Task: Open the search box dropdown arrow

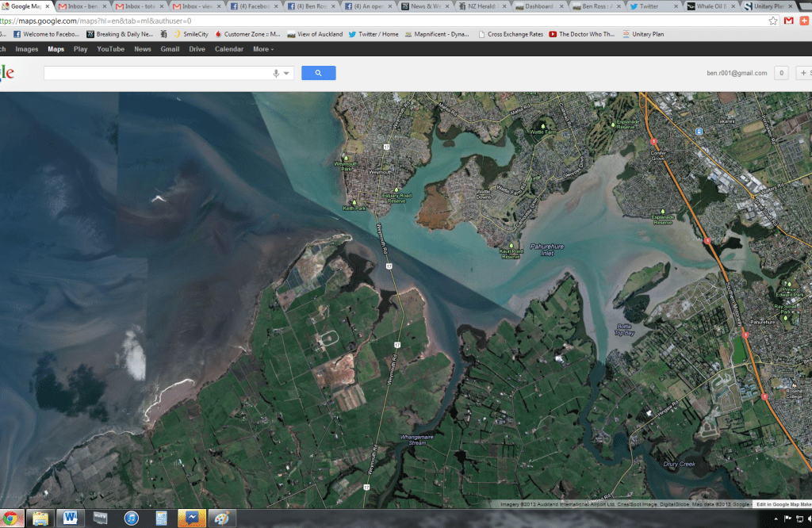Action: pos(286,73)
